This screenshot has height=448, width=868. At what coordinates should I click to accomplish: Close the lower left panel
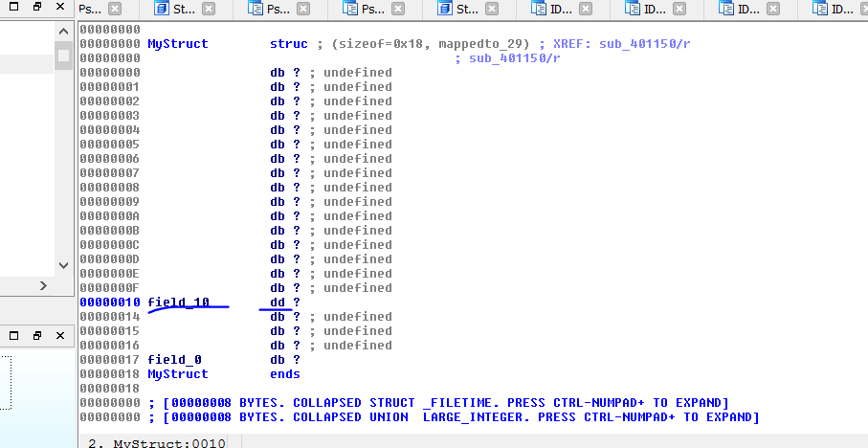point(61,336)
